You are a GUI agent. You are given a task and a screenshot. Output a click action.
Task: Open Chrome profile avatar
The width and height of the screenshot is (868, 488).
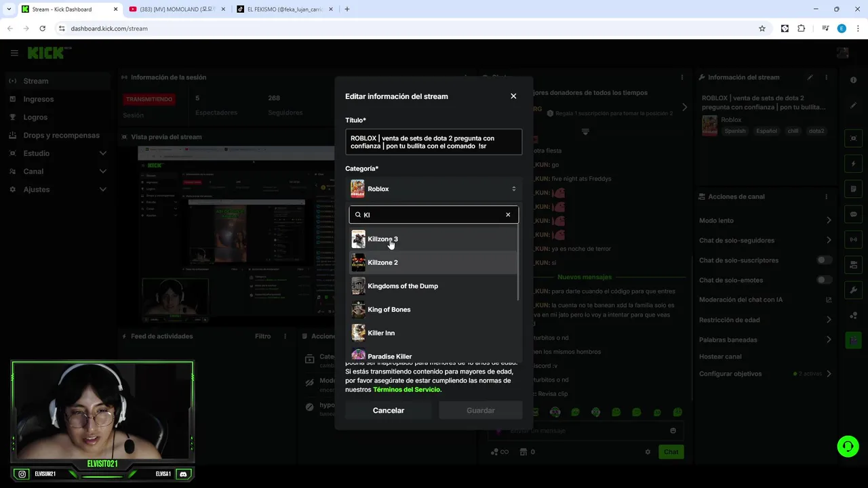point(842,28)
